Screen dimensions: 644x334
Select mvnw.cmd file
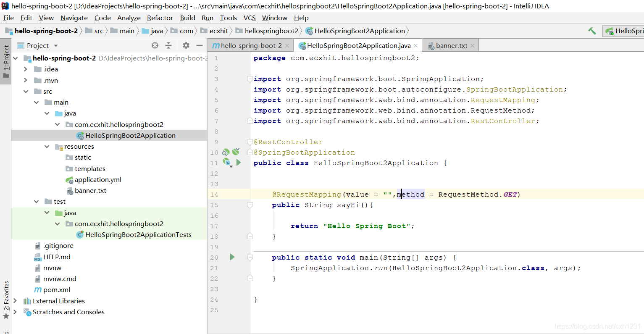point(60,279)
